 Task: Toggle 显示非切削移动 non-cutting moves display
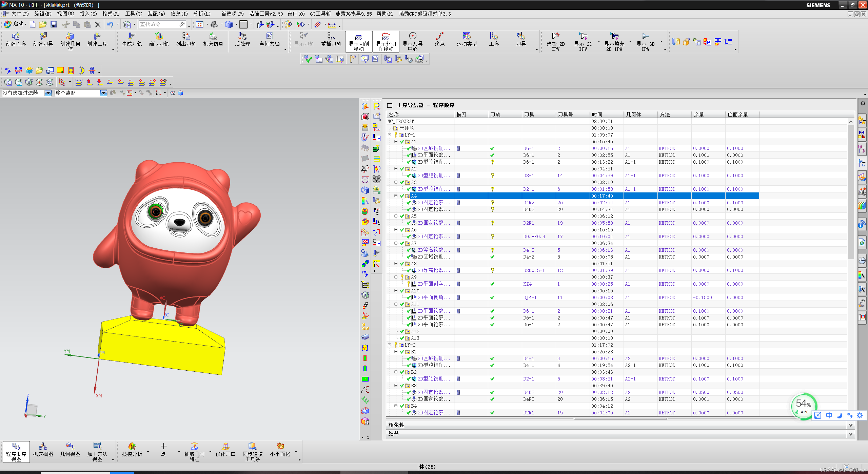pyautogui.click(x=386, y=42)
